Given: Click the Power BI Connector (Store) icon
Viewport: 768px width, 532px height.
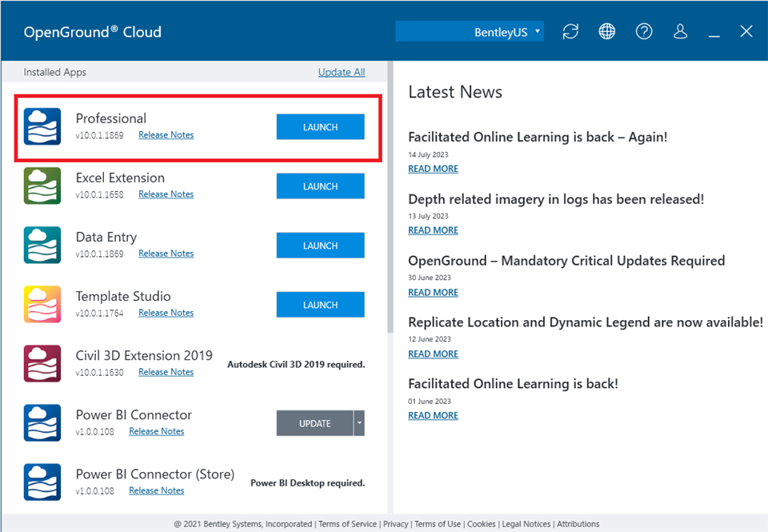Looking at the screenshot, I should [42, 482].
